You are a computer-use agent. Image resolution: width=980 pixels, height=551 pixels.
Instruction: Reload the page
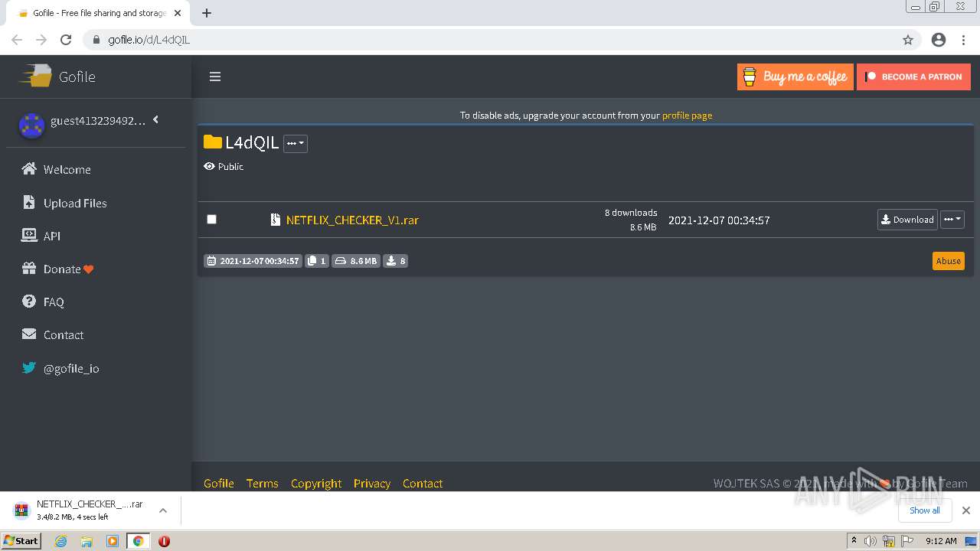coord(66,40)
